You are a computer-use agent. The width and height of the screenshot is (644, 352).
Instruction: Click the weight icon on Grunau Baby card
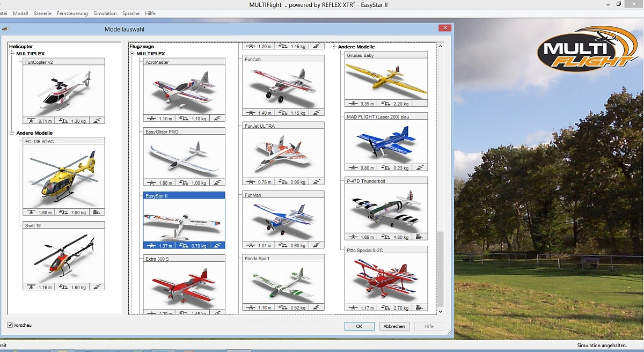tap(386, 104)
